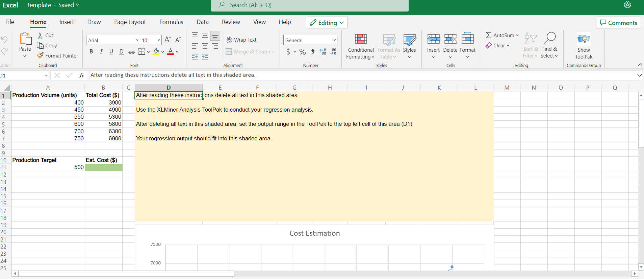Open cell Styles gallery
644x279 pixels.
410,46
